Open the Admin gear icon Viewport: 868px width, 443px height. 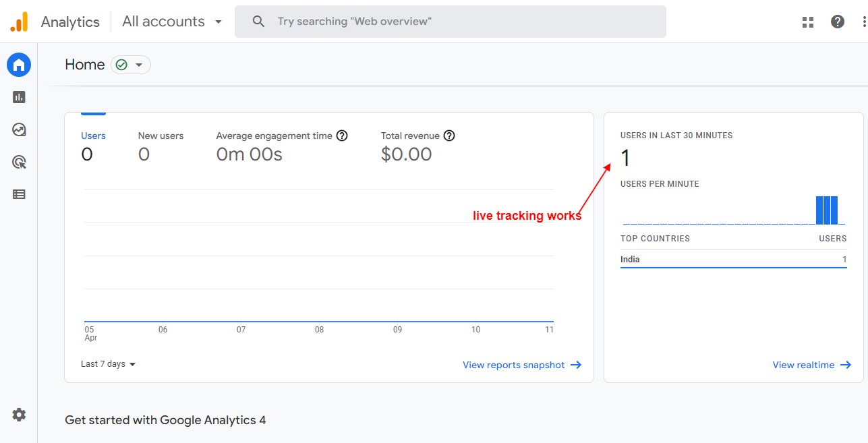(x=19, y=415)
